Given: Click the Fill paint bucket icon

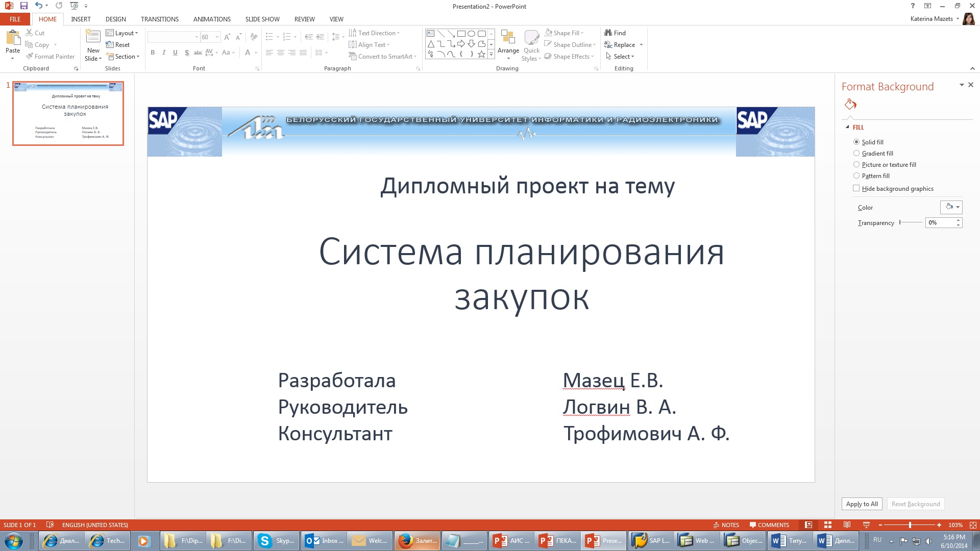Looking at the screenshot, I should 850,105.
